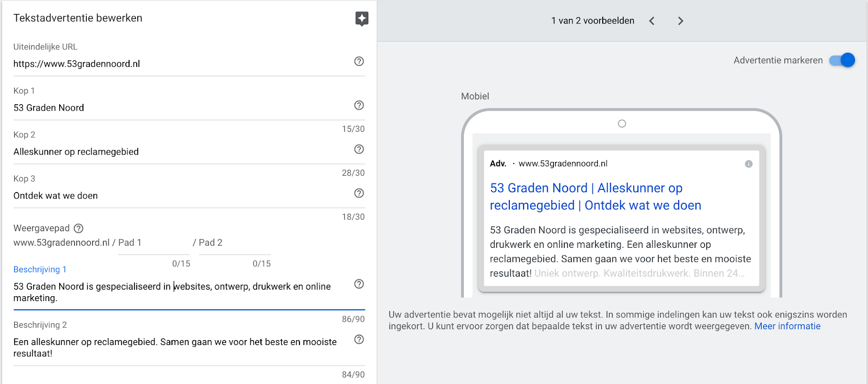Click www.53gradennoord.nl in the ad preview

click(x=563, y=164)
